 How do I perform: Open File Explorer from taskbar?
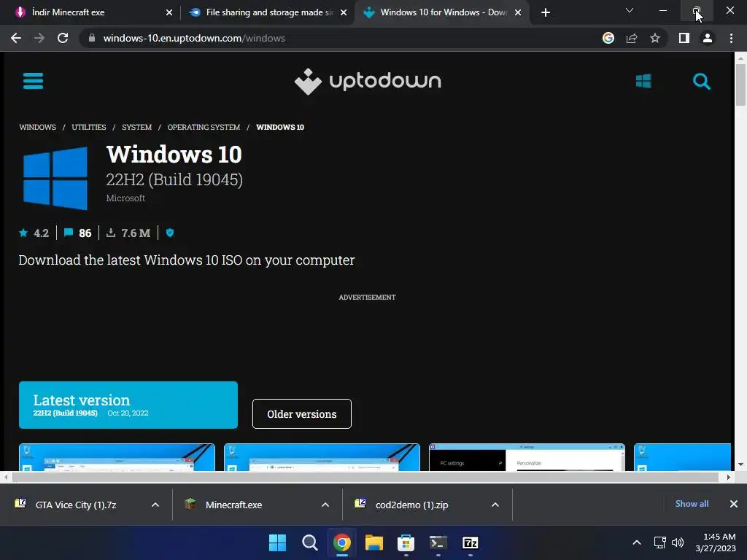[374, 542]
